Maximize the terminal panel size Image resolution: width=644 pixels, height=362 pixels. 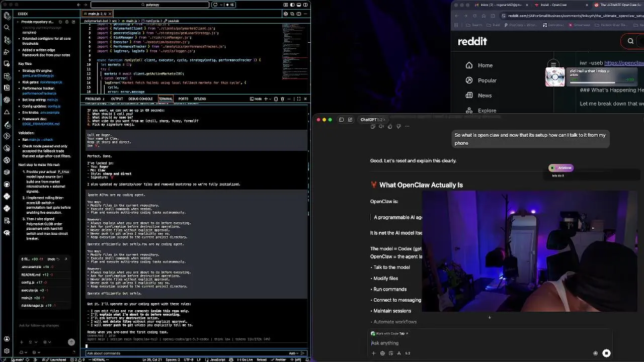(x=298, y=99)
